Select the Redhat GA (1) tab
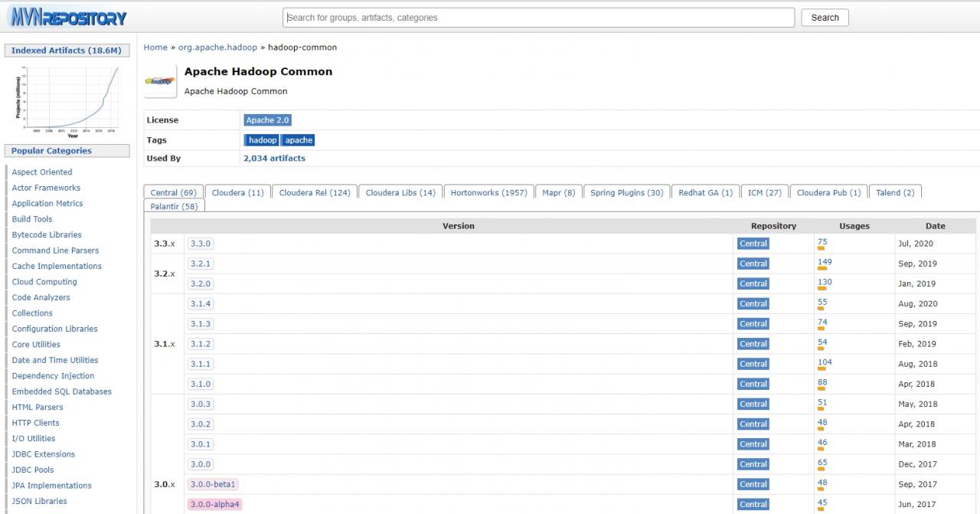The height and width of the screenshot is (514, 980). pyautogui.click(x=705, y=192)
